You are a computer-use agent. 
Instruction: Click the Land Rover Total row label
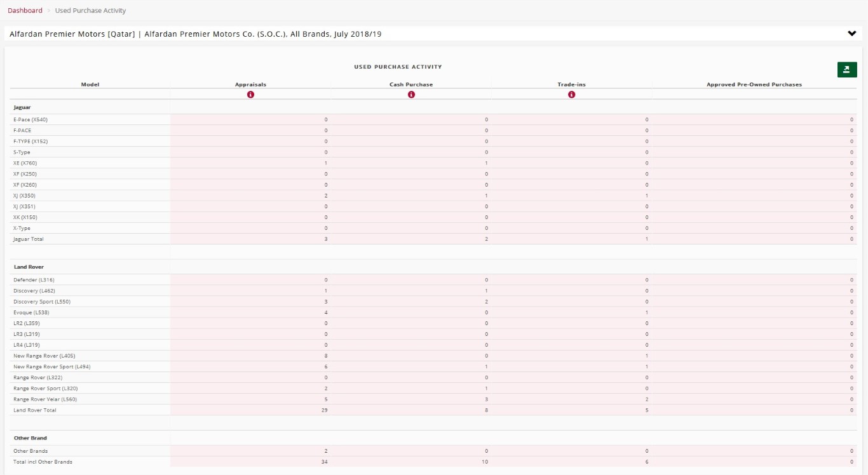(x=35, y=410)
